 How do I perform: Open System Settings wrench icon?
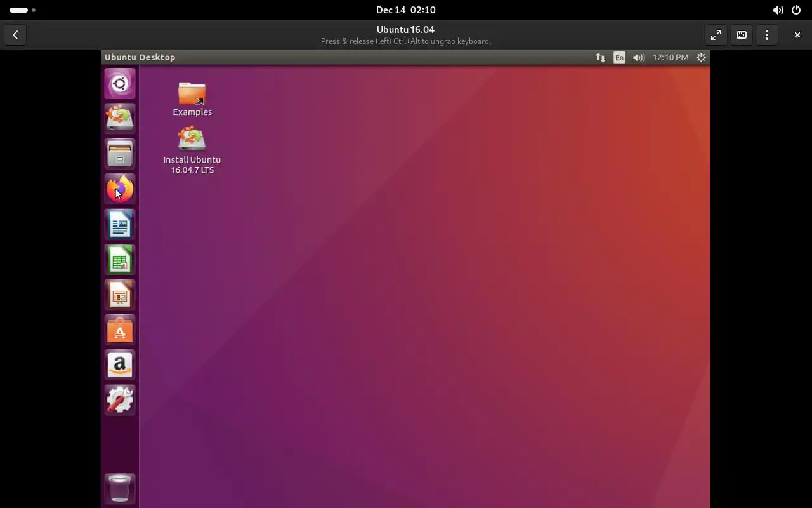coord(120,400)
